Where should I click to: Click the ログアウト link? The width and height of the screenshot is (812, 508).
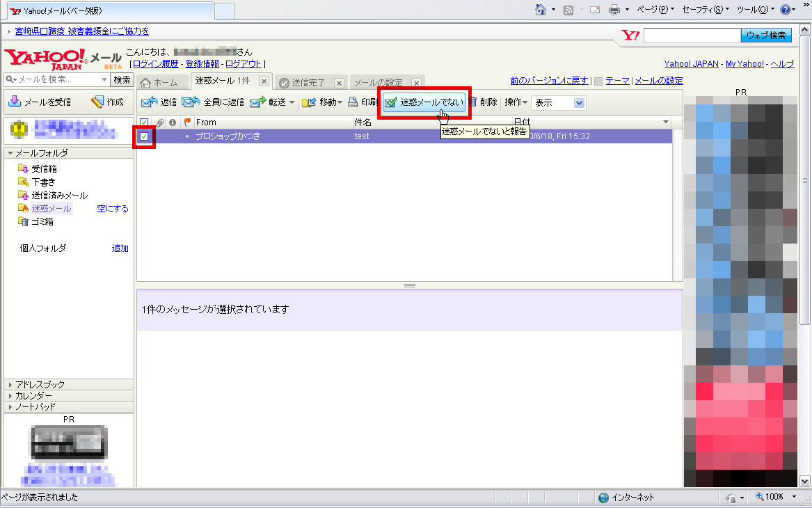(x=244, y=64)
